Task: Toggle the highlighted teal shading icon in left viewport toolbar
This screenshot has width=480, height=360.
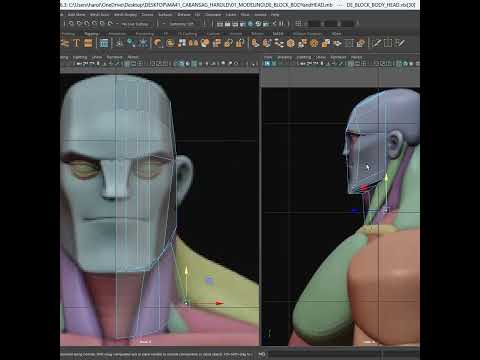Action: (180, 63)
